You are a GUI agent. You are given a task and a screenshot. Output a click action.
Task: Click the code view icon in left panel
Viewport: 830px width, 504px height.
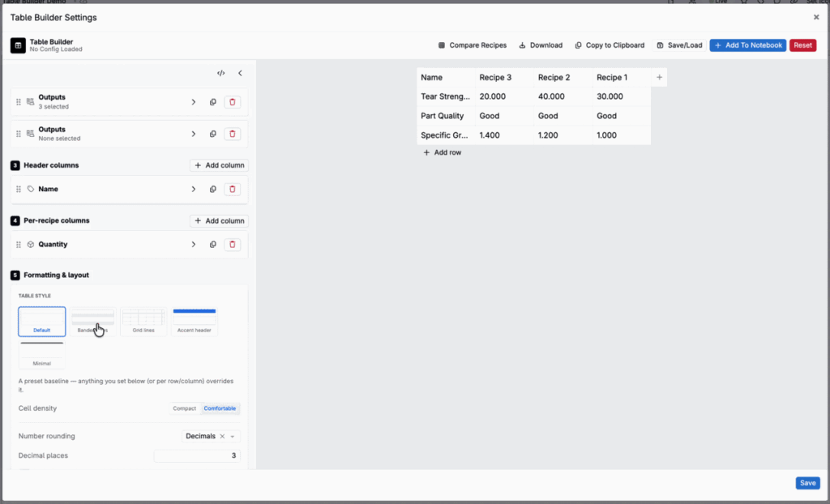click(220, 73)
